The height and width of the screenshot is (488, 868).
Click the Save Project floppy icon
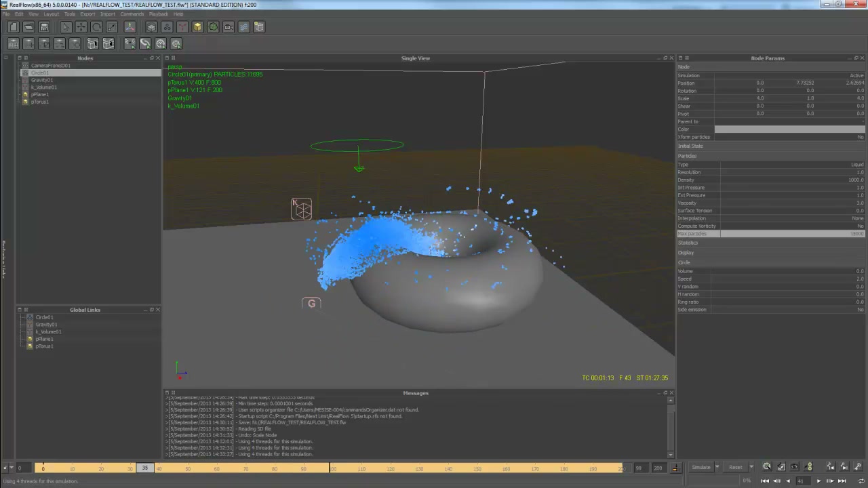pos(44,27)
